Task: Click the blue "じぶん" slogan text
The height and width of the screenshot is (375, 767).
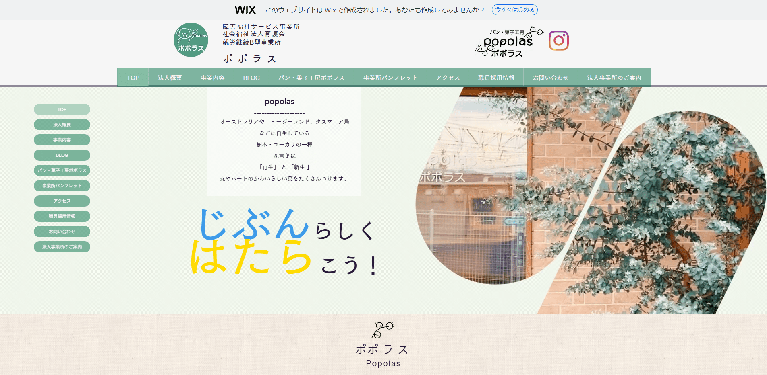Action: (x=254, y=224)
